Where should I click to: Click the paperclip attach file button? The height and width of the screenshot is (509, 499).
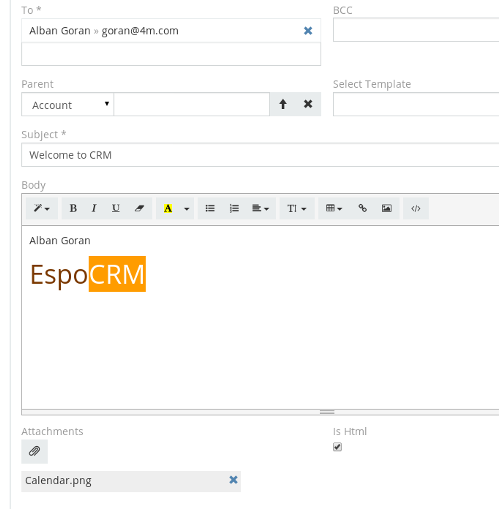click(34, 451)
